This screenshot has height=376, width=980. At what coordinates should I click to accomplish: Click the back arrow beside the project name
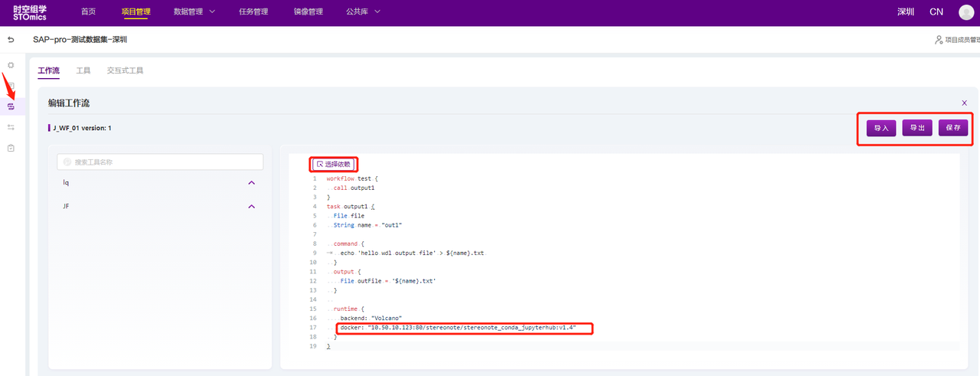(11, 39)
